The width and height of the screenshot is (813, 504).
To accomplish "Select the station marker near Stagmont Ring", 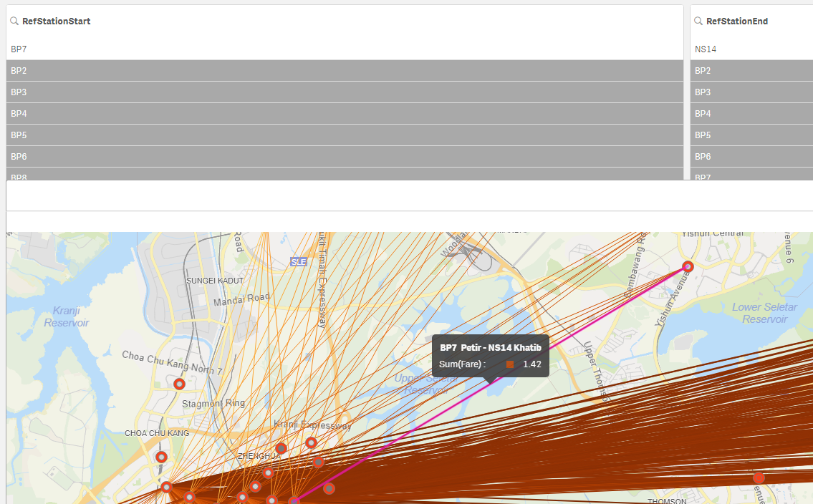I will tap(178, 384).
